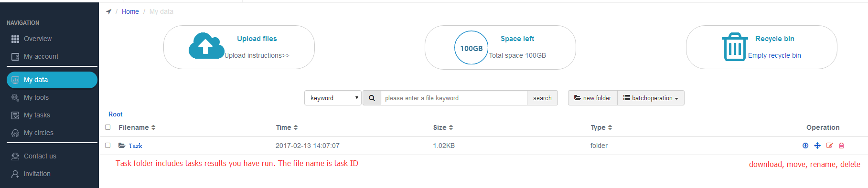Click the 100GB space circle indicator

(471, 48)
